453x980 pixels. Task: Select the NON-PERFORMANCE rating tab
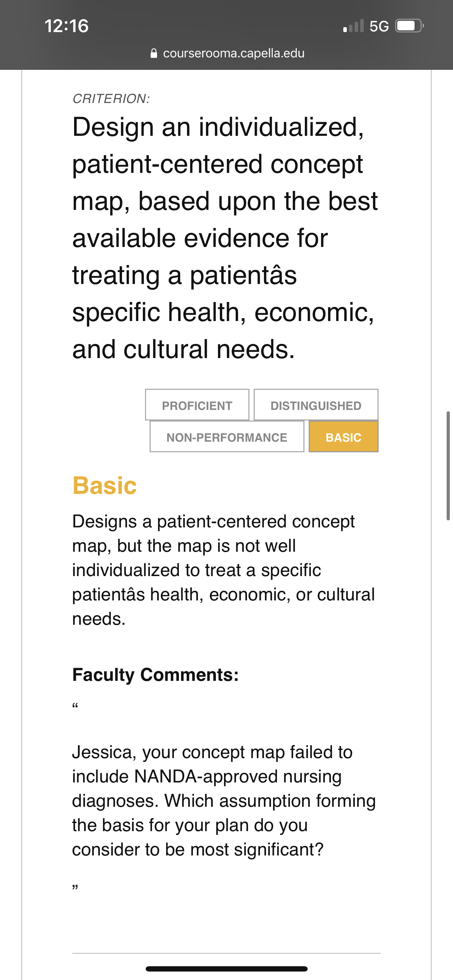227,437
